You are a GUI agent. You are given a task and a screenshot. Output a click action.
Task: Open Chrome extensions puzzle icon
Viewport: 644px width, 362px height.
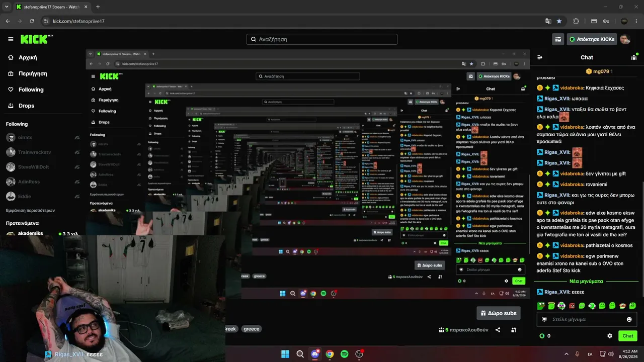click(x=576, y=21)
